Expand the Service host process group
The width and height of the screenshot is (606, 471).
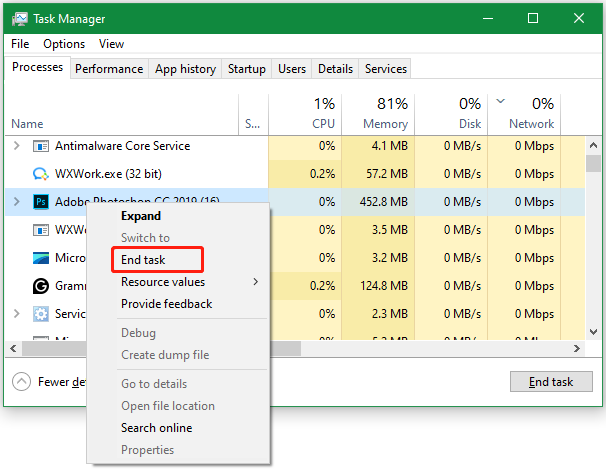(17, 313)
